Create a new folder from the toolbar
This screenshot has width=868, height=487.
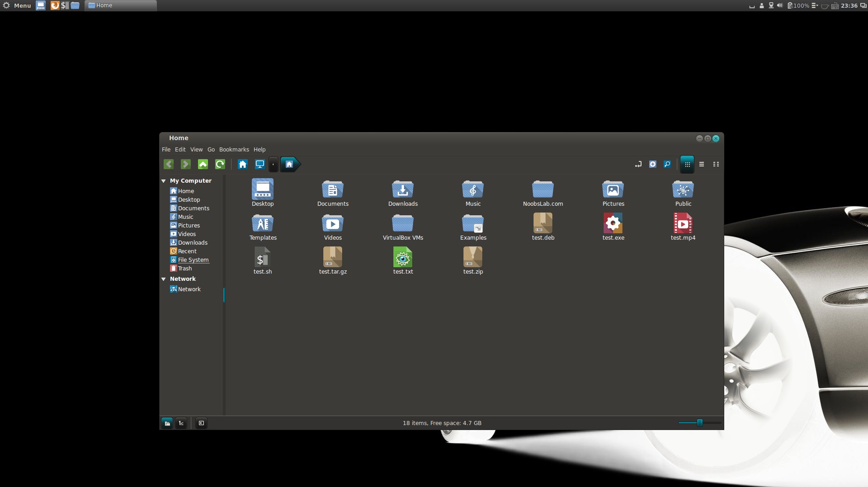click(653, 164)
